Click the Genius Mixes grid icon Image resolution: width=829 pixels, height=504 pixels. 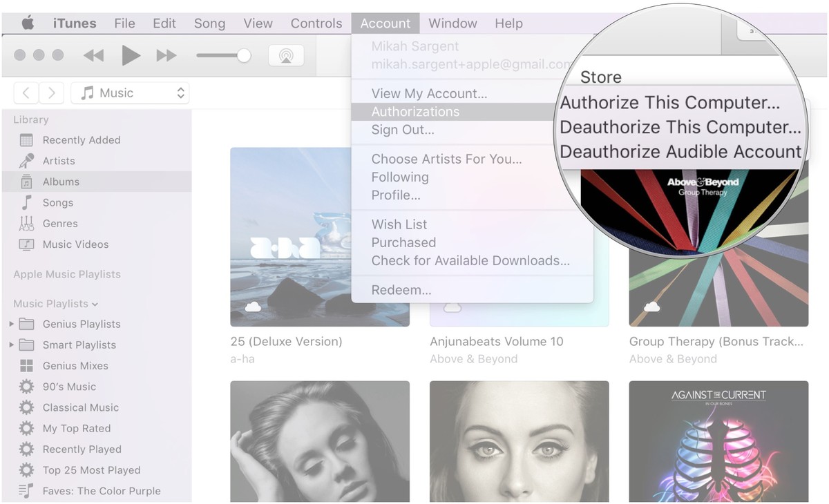[x=26, y=366]
